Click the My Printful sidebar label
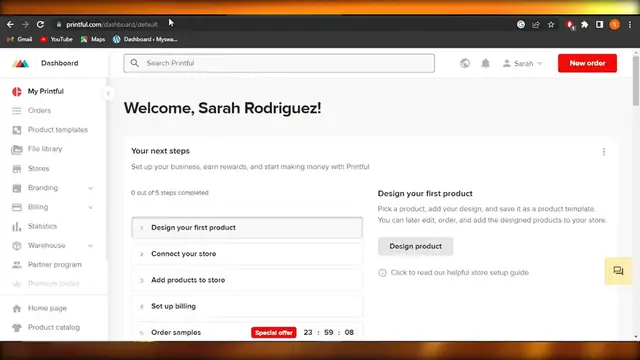This screenshot has width=640, height=360. point(46,91)
